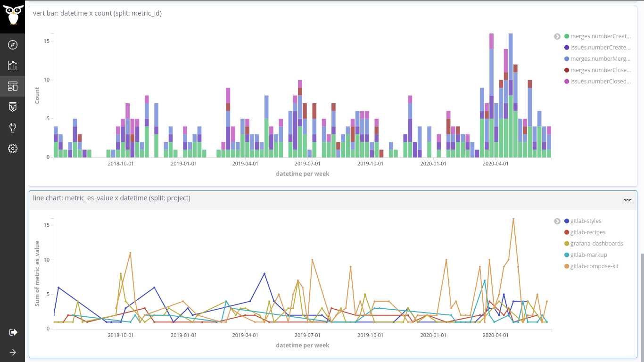Click the logout icon in sidebar

click(13, 332)
